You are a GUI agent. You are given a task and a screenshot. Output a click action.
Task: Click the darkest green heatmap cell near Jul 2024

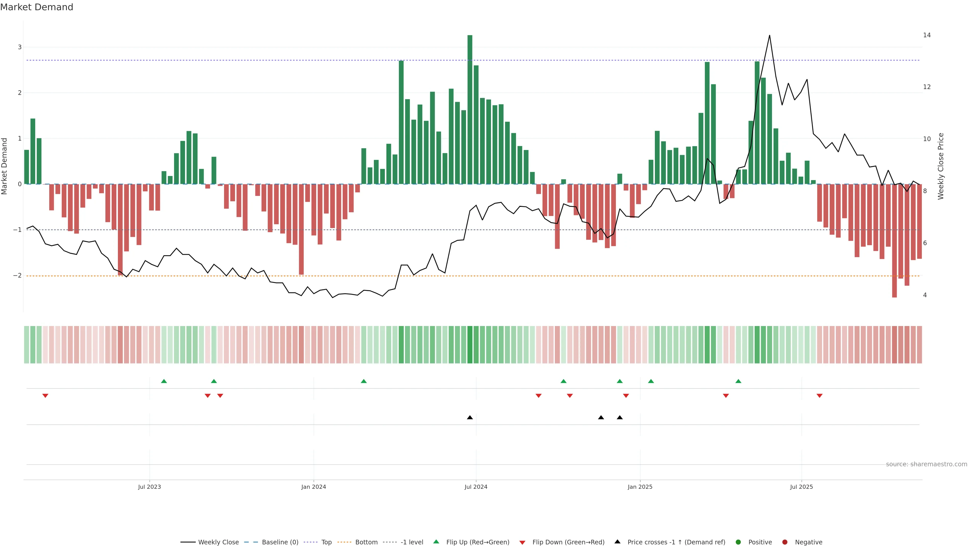click(470, 345)
